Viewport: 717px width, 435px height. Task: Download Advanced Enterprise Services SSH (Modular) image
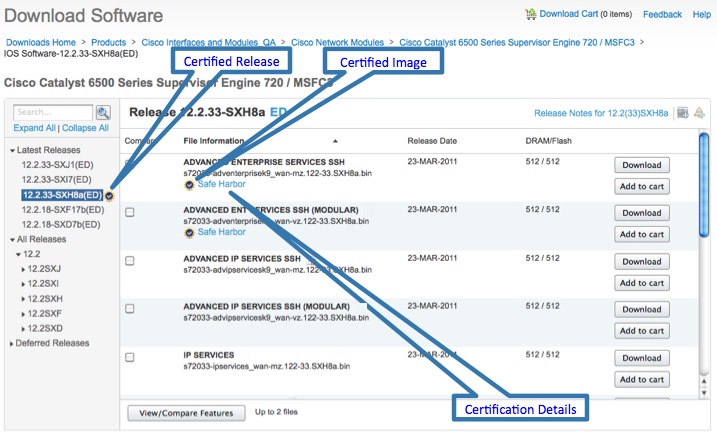[642, 213]
